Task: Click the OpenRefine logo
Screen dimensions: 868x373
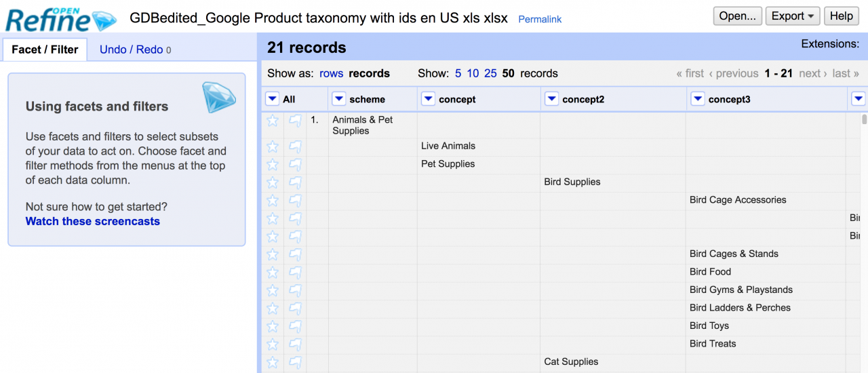Action: [x=60, y=18]
